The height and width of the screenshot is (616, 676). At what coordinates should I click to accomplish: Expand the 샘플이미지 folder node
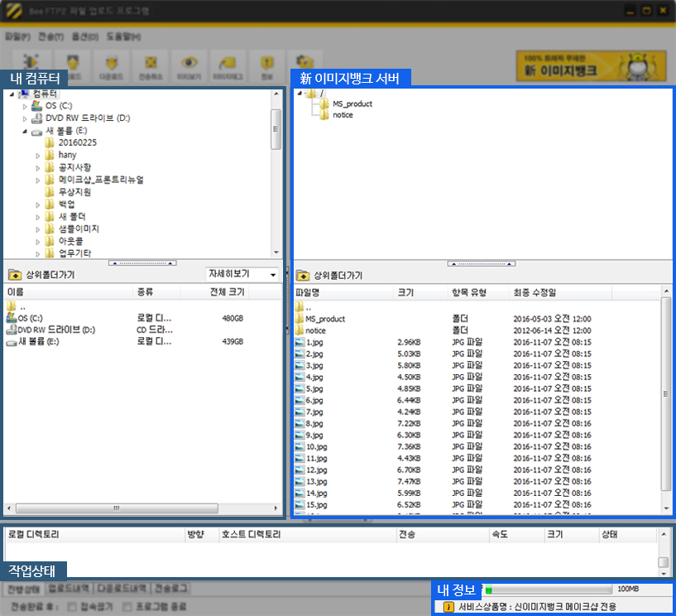coord(37,229)
